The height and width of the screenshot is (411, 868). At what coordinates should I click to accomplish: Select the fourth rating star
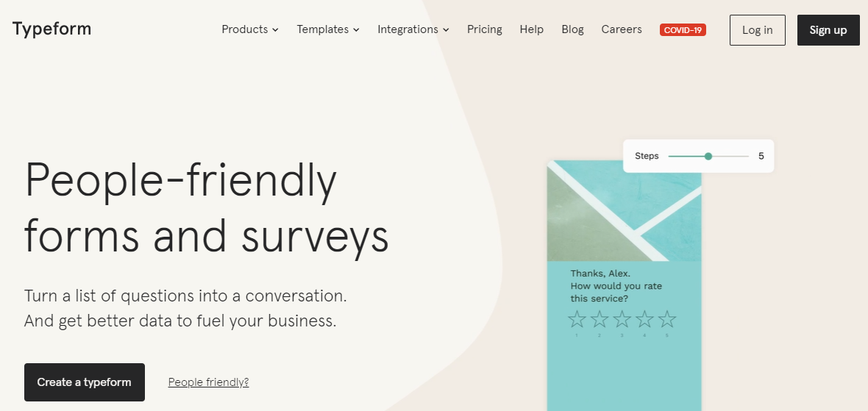[x=644, y=318]
